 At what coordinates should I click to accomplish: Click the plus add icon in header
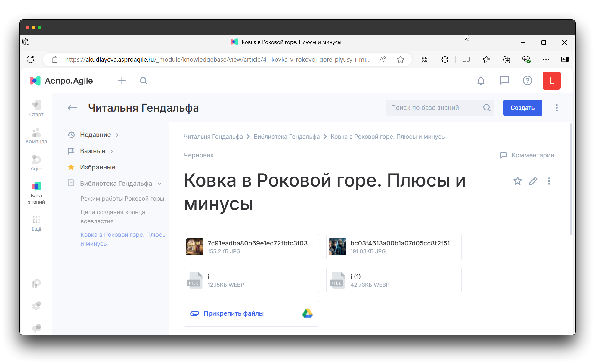click(122, 81)
